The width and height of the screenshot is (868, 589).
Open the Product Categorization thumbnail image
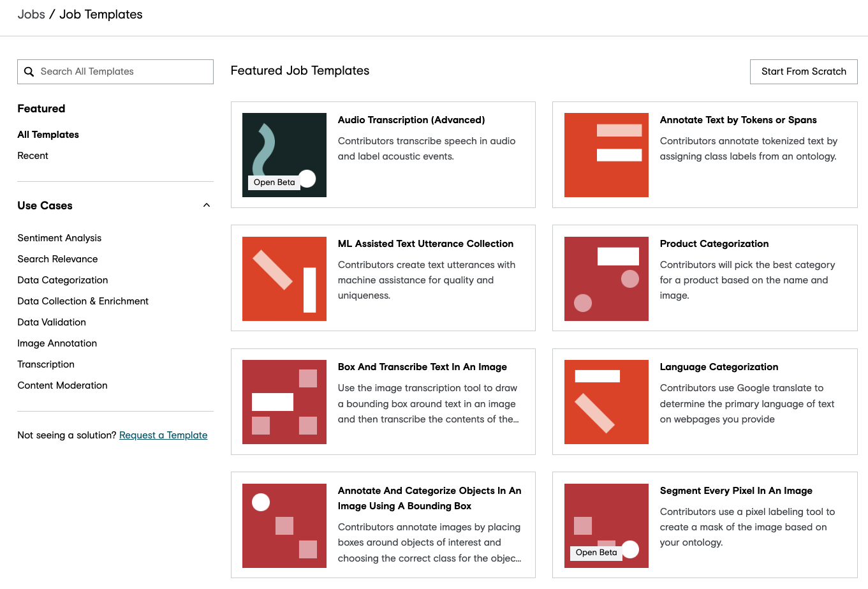coord(607,279)
